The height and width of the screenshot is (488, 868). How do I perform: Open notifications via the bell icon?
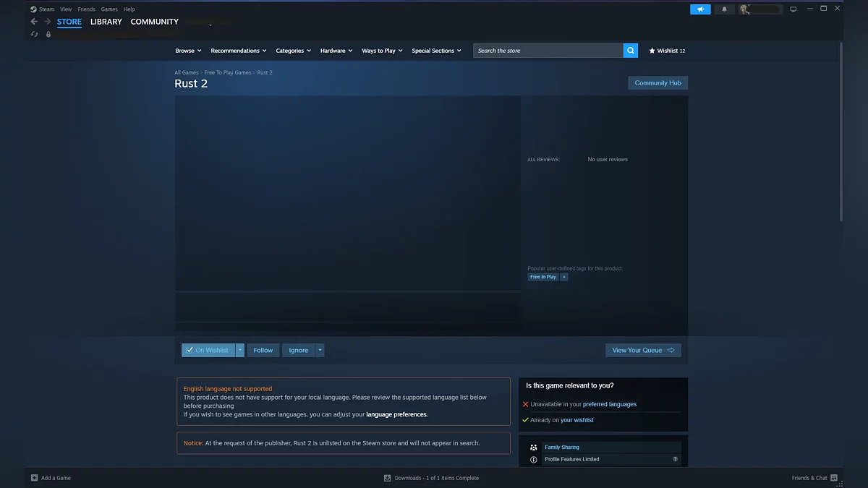pos(724,9)
